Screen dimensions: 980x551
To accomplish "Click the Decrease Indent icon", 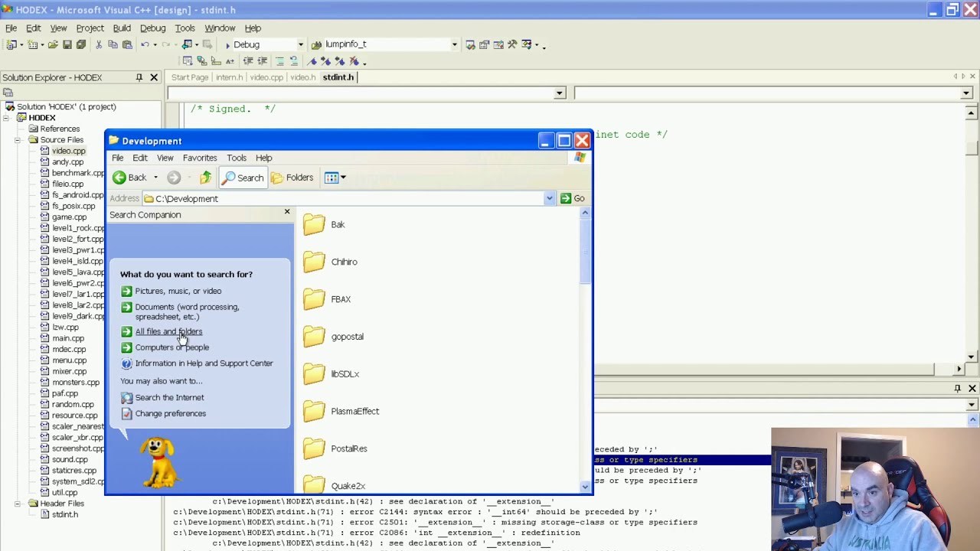I will [247, 61].
